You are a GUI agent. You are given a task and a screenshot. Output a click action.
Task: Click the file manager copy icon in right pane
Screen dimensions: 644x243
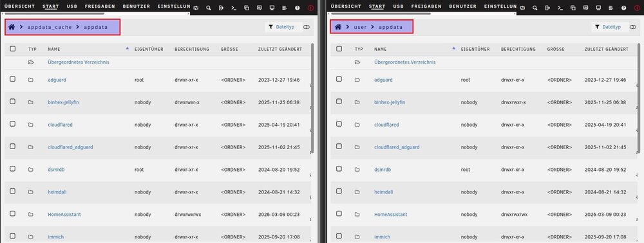pyautogui.click(x=573, y=8)
